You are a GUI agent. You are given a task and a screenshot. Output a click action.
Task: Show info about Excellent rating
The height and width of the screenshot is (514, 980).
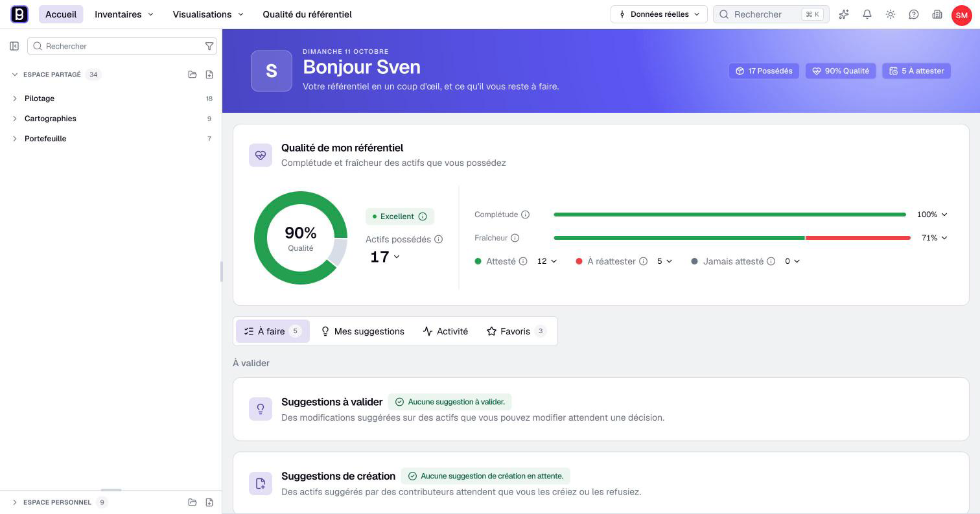pos(423,216)
